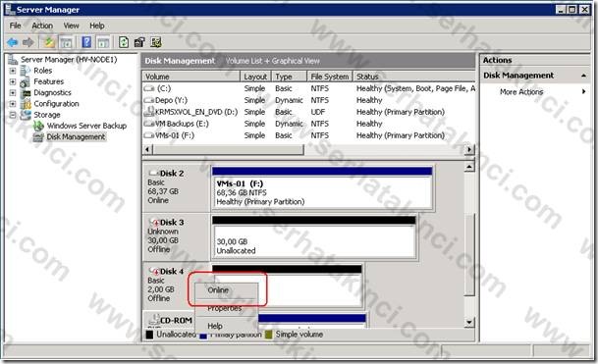Click the graphical view scroll-up arrow
The image size is (598, 364).
(469, 167)
